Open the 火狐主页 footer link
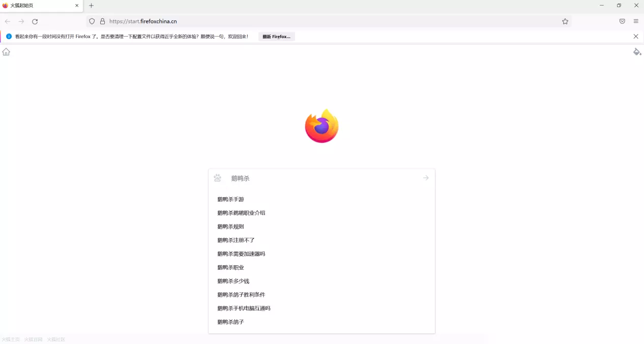 tap(11, 339)
